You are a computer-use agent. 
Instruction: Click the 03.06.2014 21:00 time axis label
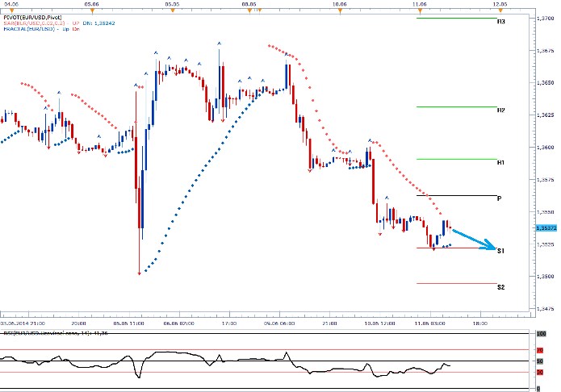23,323
